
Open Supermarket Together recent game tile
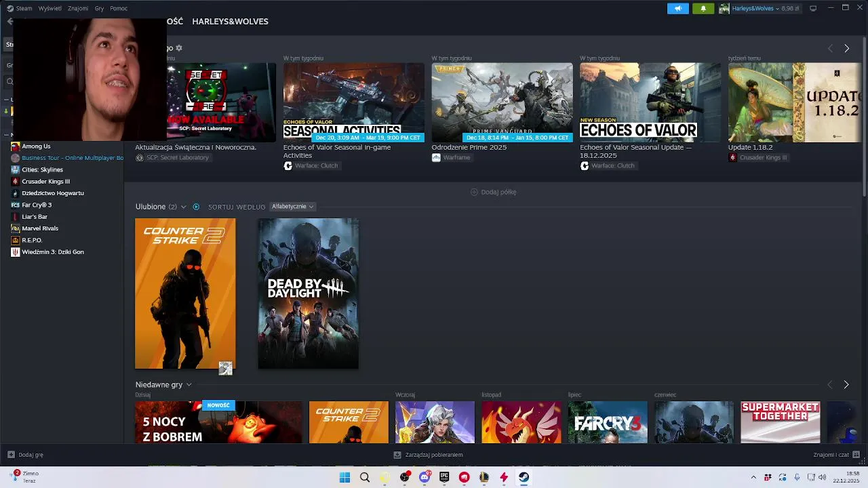(780, 422)
